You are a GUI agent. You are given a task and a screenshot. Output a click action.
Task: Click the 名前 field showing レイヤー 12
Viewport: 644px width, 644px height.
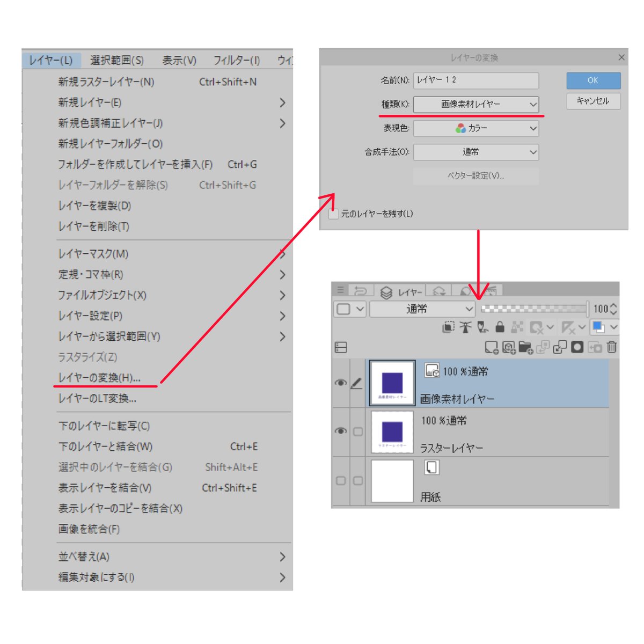point(476,80)
